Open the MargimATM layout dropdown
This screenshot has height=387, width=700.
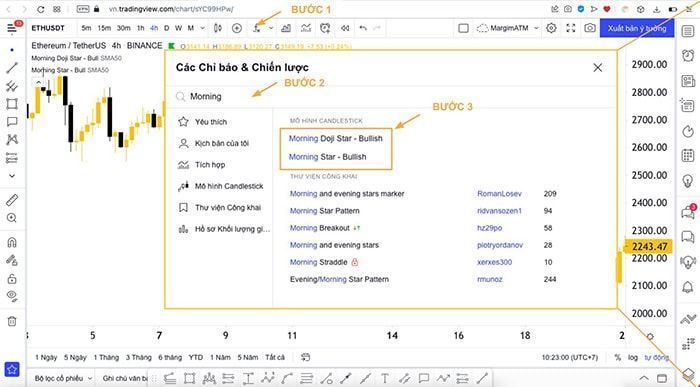tap(508, 28)
